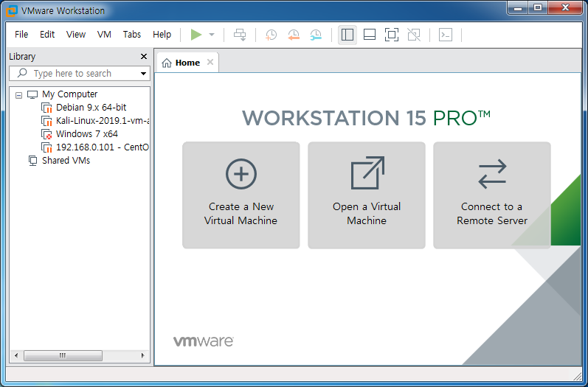Image resolution: width=588 pixels, height=387 pixels.
Task: Click Create a New Virtual Machine
Action: pyautogui.click(x=241, y=195)
